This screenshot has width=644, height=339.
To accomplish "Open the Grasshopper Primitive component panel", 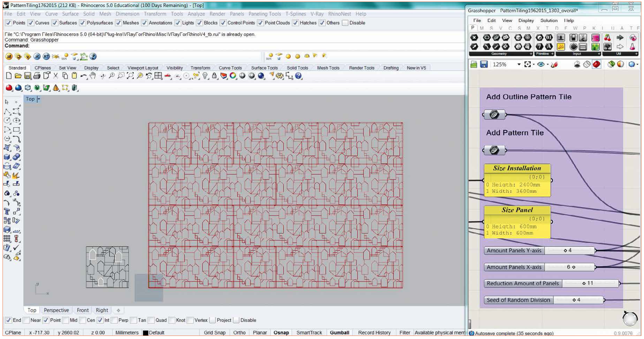I will [541, 53].
